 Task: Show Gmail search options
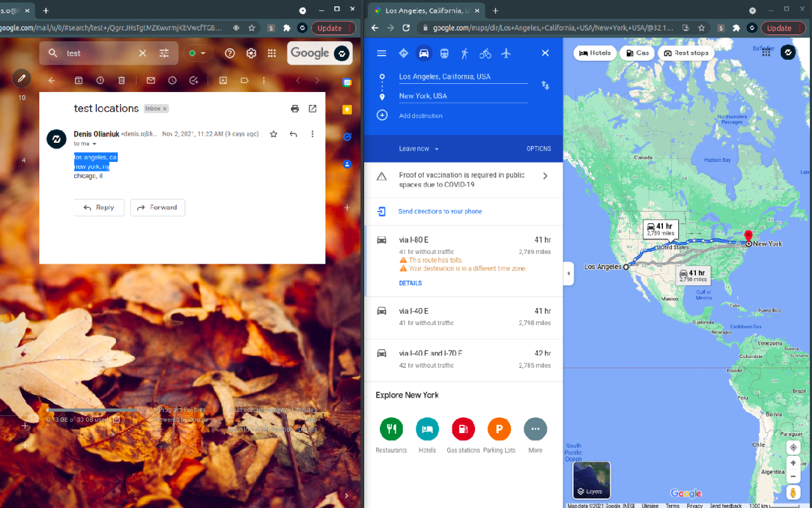click(x=164, y=53)
